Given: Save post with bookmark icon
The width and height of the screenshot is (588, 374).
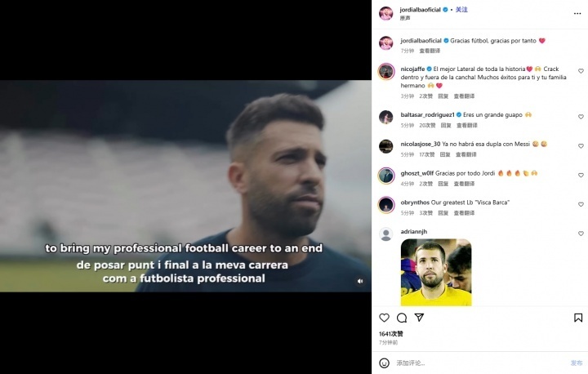Looking at the screenshot, I should pos(578,318).
